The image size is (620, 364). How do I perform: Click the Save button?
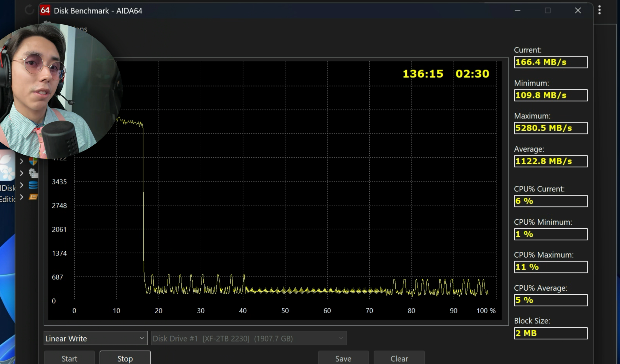click(343, 358)
